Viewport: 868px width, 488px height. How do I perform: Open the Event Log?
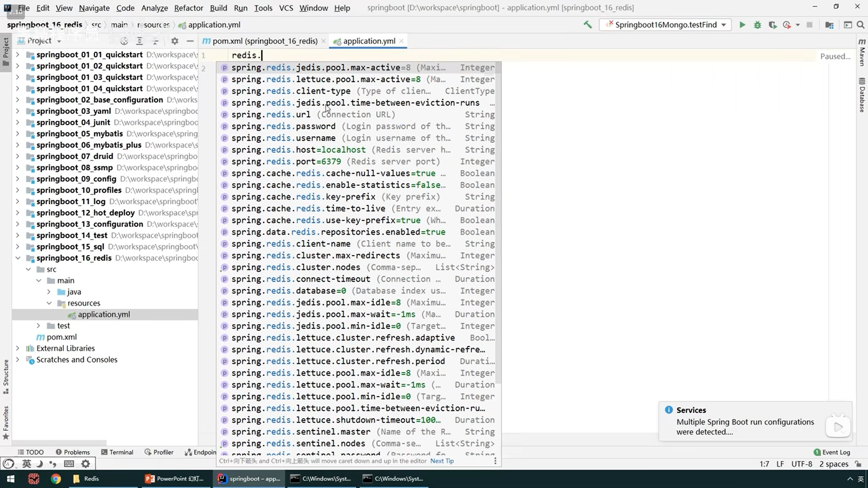tap(832, 452)
